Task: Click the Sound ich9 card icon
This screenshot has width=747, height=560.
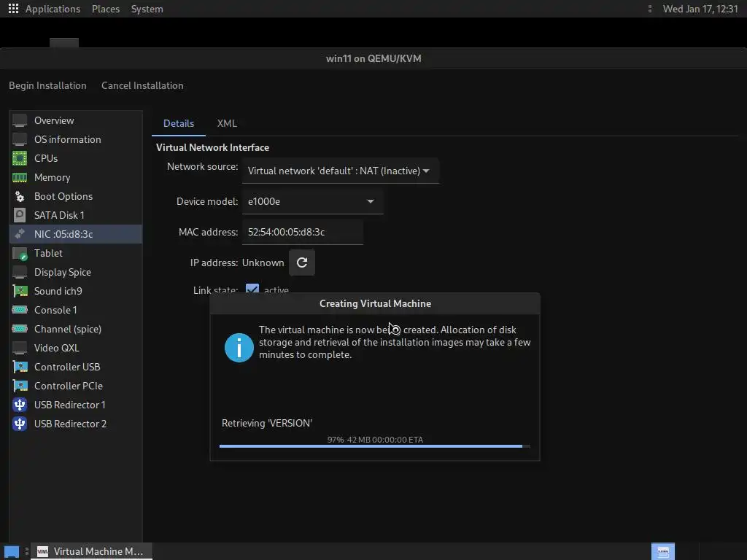Action: 20,291
